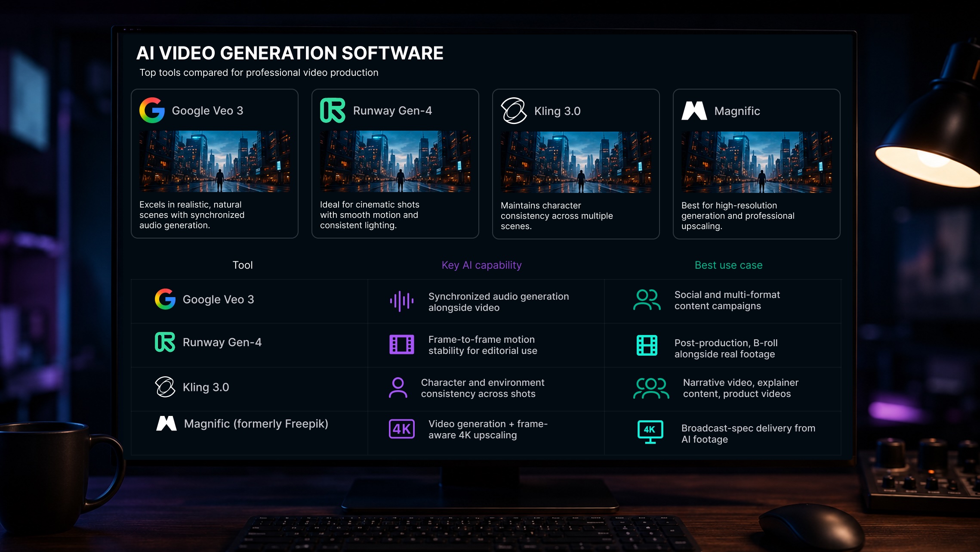The image size is (980, 552).
Task: Click 'Runway Gen-4' in the table row
Action: point(222,342)
